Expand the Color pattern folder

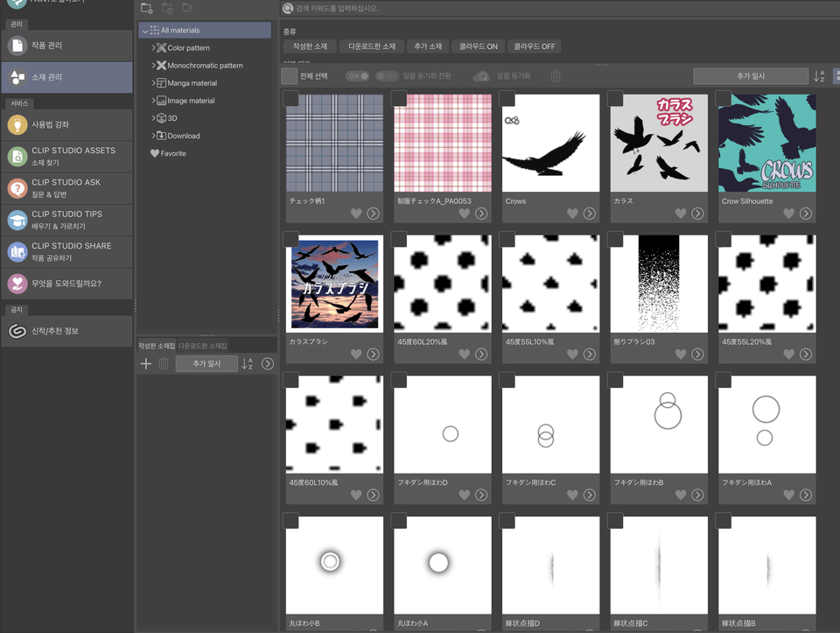pos(154,47)
